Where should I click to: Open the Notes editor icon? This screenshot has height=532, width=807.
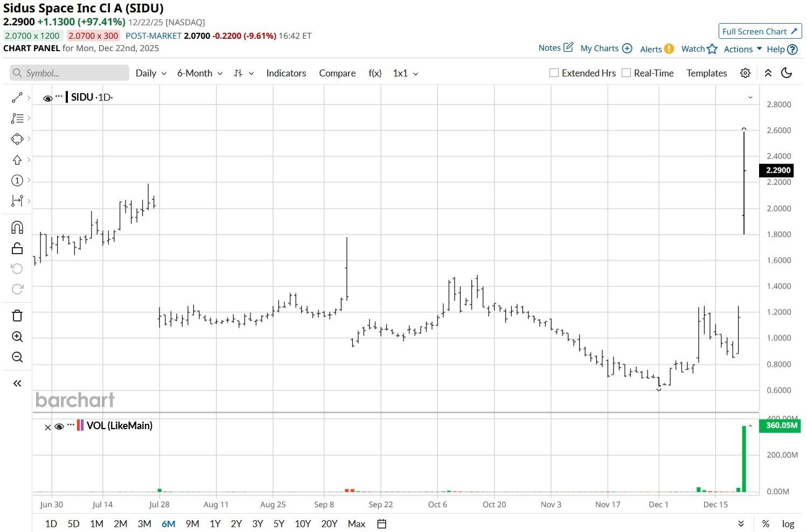pyautogui.click(x=568, y=47)
